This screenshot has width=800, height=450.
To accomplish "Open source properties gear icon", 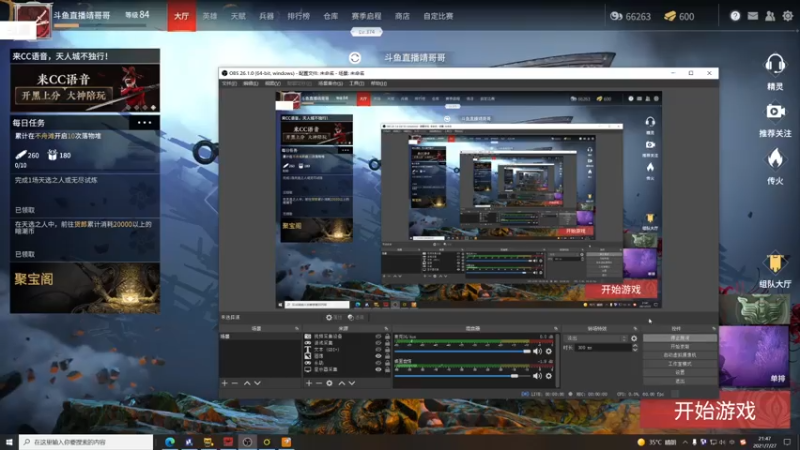I will pyautogui.click(x=330, y=383).
